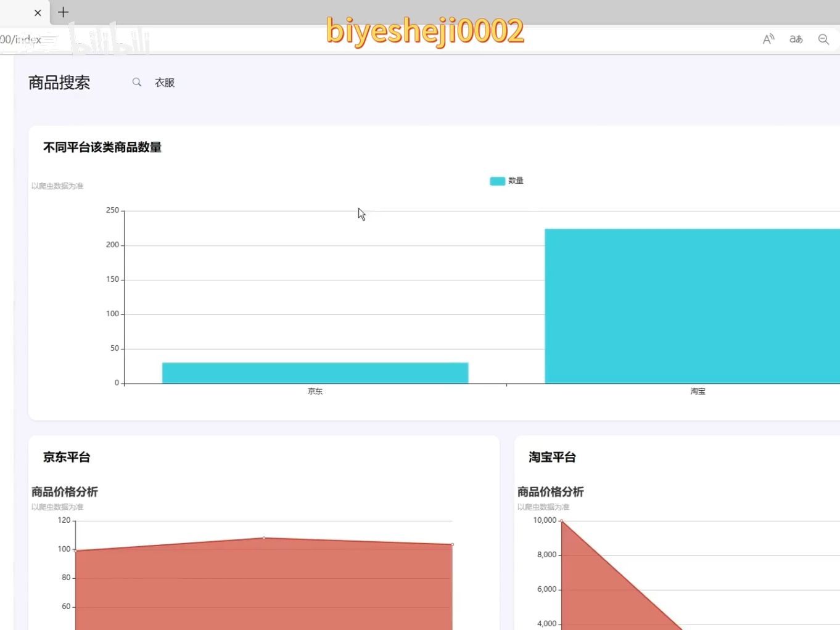Click the 250 y-axis label
Viewport: 840px width, 630px height.
(x=112, y=210)
